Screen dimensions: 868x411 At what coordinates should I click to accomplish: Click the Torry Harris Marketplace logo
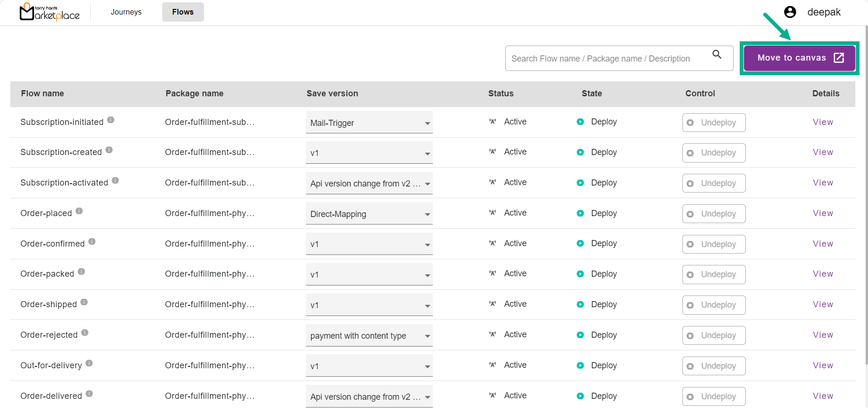point(50,12)
